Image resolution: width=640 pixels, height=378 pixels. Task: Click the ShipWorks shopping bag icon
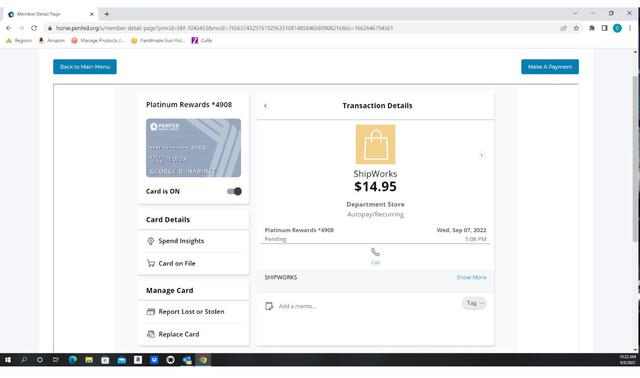[375, 144]
